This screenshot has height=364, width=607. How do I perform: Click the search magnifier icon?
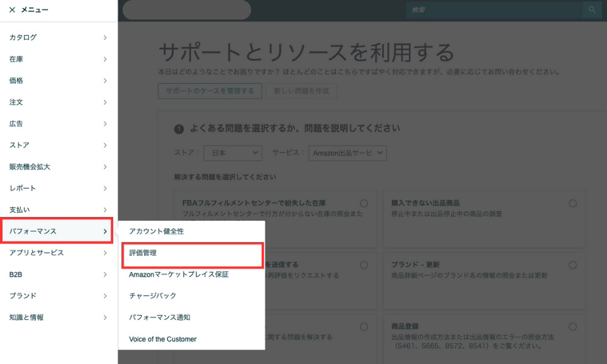(x=591, y=10)
